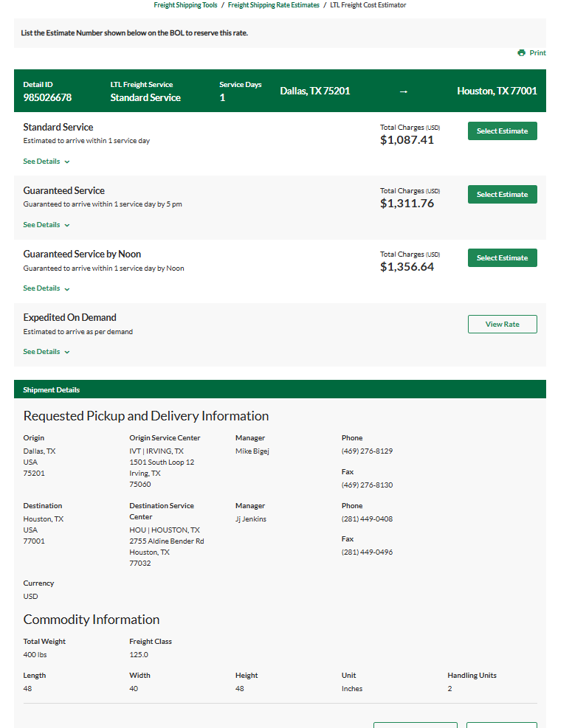This screenshot has height=728, width=572.
Task: Open Freight Shipping Tools breadcrumb
Action: [x=185, y=5]
